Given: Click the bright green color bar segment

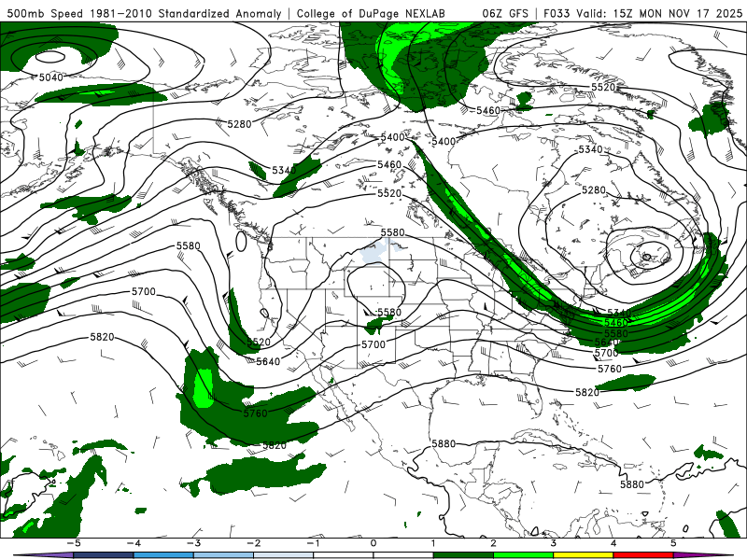Looking at the screenshot, I should click(523, 555).
